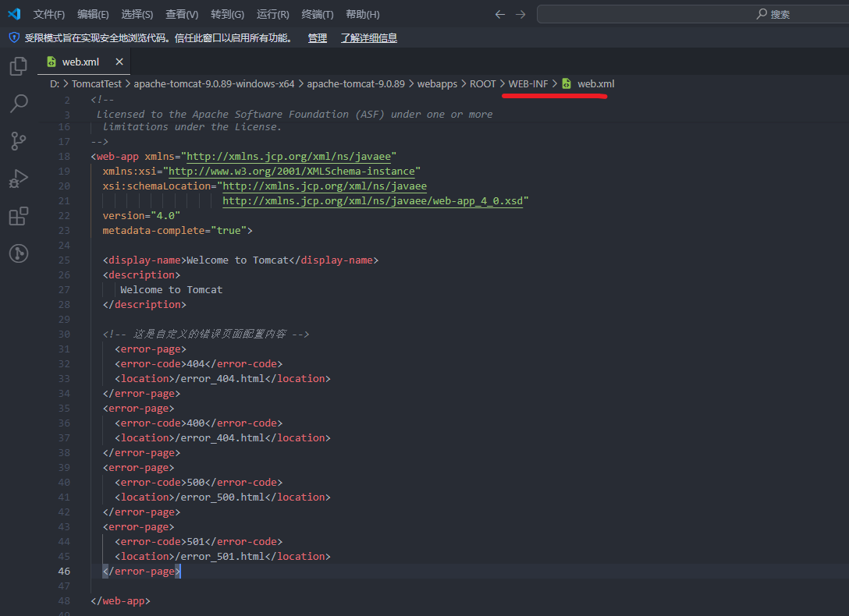Open the Source Control view
The image size is (849, 616).
[x=19, y=141]
